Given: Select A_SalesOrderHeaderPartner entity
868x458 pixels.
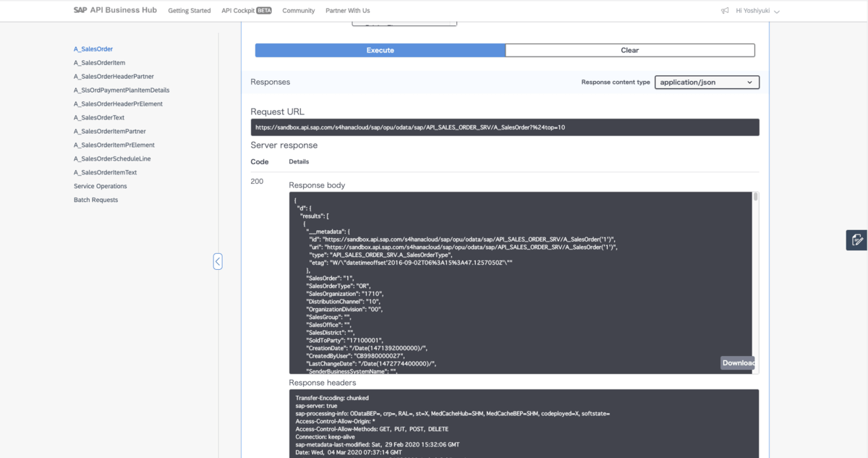Looking at the screenshot, I should (114, 77).
